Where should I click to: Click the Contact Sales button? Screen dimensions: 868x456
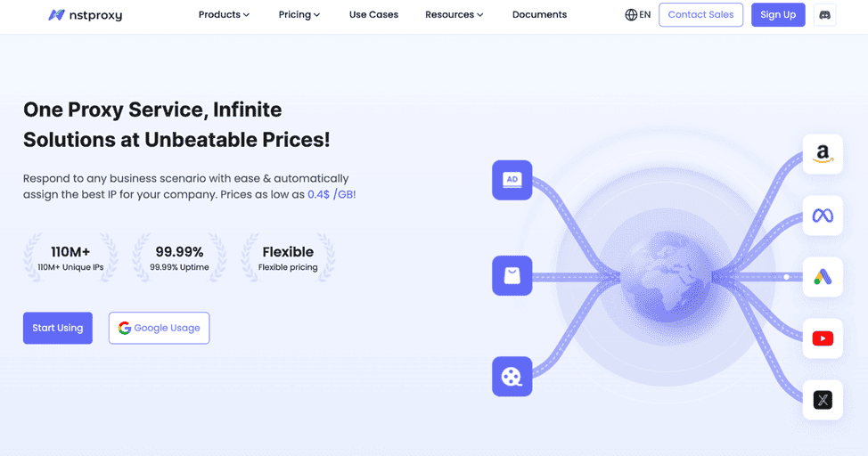(700, 15)
